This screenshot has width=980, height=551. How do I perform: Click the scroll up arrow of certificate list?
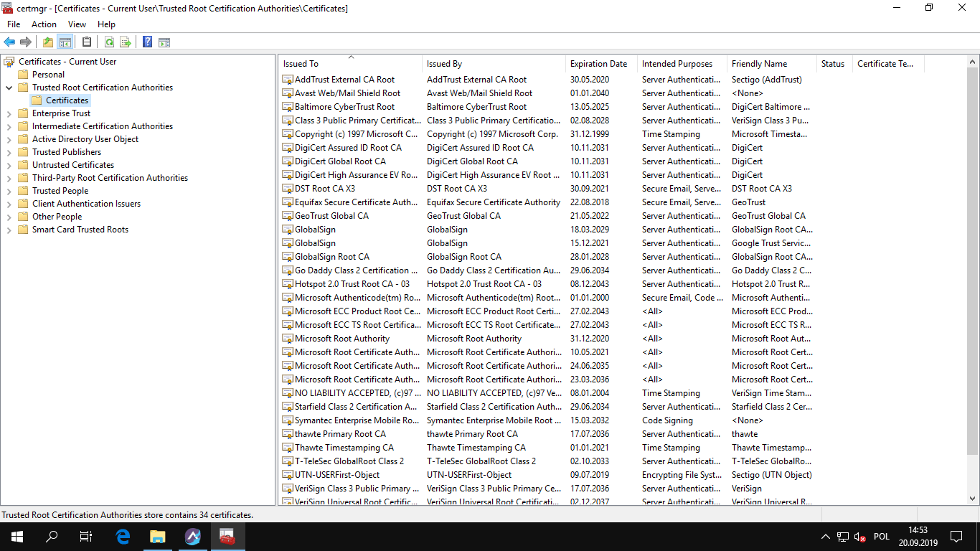coord(973,62)
